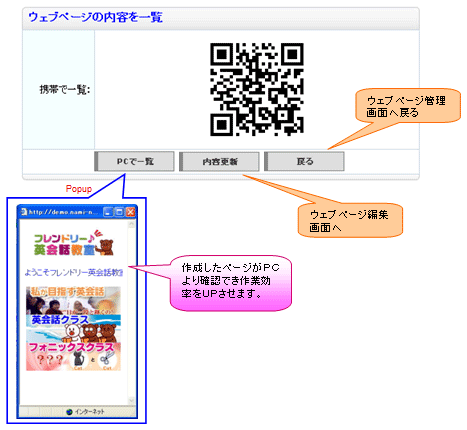Click the popup title bar URL text

[x=63, y=212]
